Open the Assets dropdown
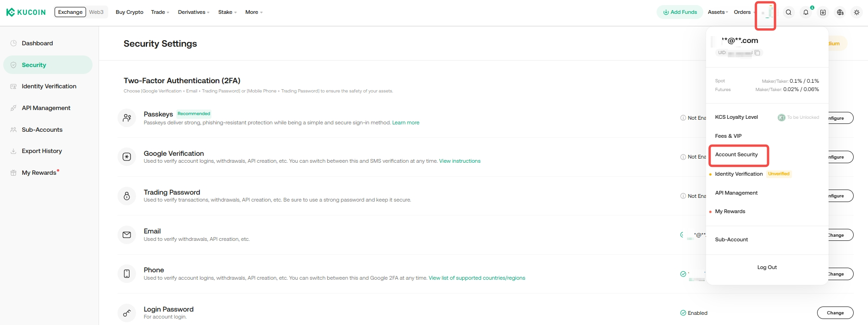 click(717, 12)
